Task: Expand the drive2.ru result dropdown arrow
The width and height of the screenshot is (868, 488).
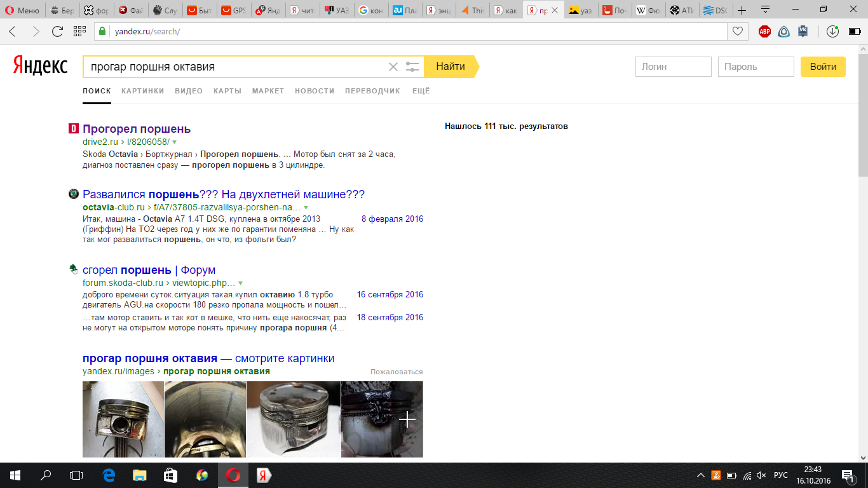Action: [x=175, y=142]
